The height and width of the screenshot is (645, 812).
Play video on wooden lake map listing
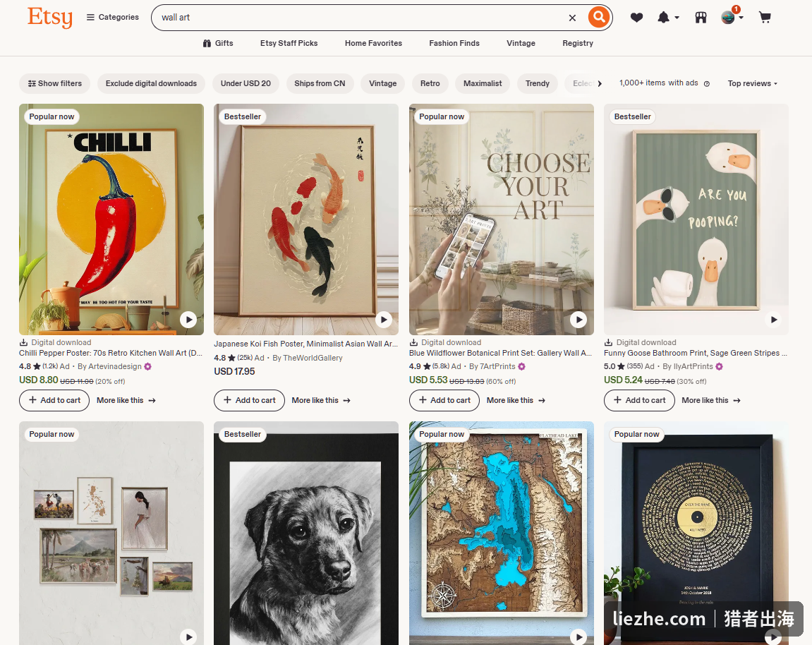coord(578,637)
